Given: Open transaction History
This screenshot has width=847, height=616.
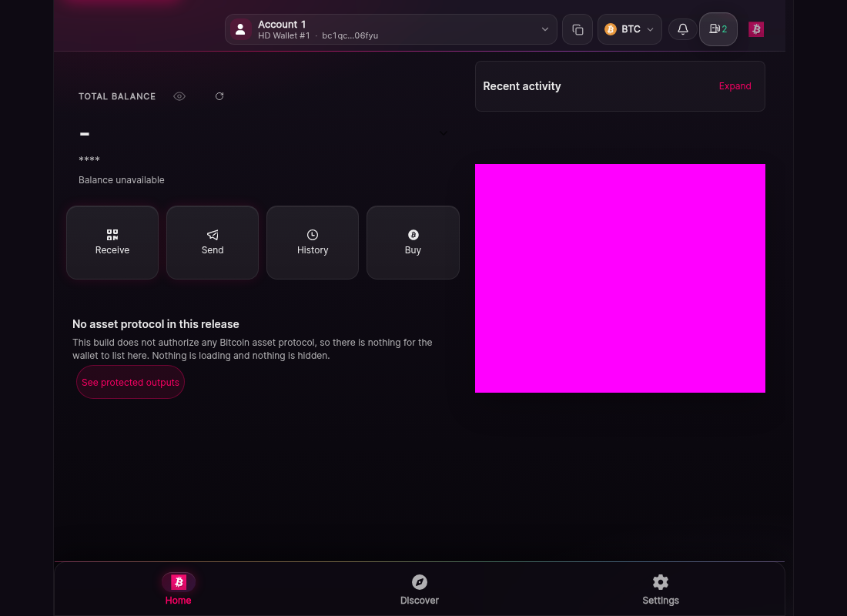Looking at the screenshot, I should click(312, 243).
